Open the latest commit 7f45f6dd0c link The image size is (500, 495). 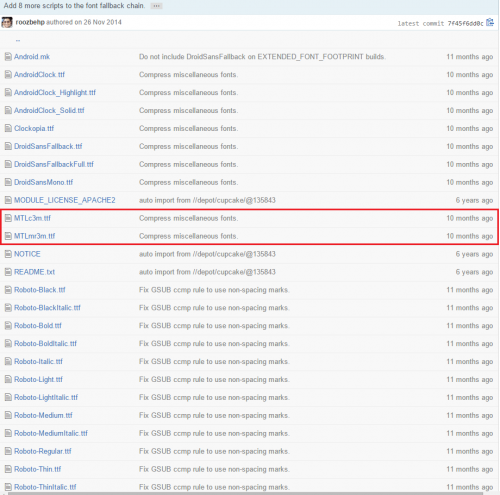click(x=465, y=23)
